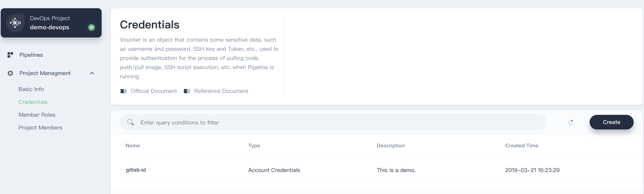
Task: Open the Official Document link
Action: [x=154, y=91]
